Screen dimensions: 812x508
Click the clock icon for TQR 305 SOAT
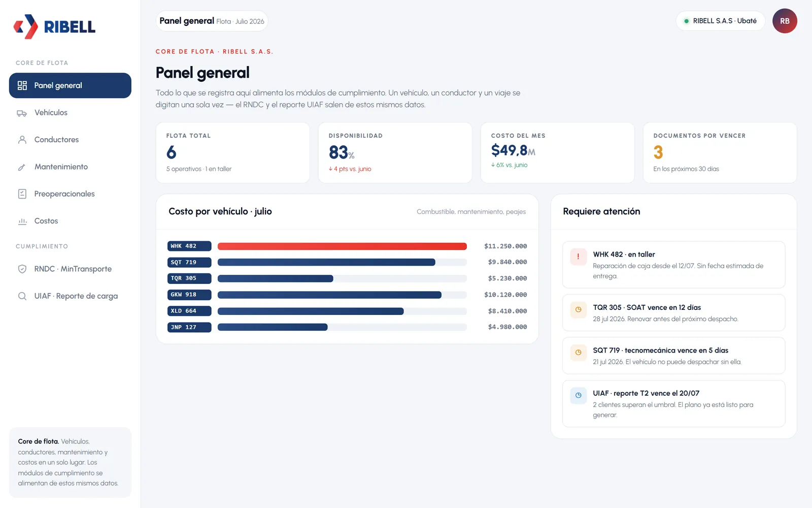pos(578,309)
